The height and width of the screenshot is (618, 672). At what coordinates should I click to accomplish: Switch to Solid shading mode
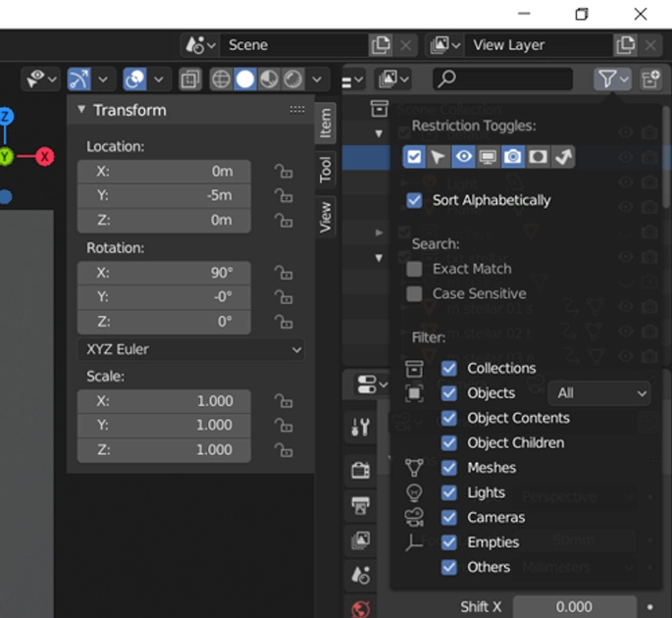click(245, 79)
